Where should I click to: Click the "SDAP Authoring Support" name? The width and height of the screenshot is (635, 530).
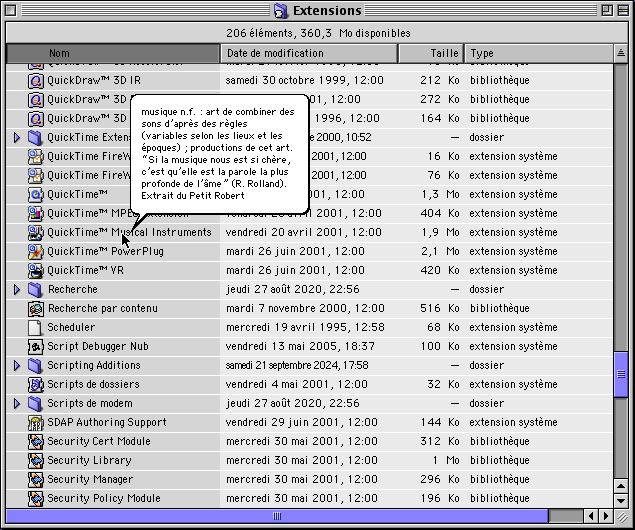107,422
